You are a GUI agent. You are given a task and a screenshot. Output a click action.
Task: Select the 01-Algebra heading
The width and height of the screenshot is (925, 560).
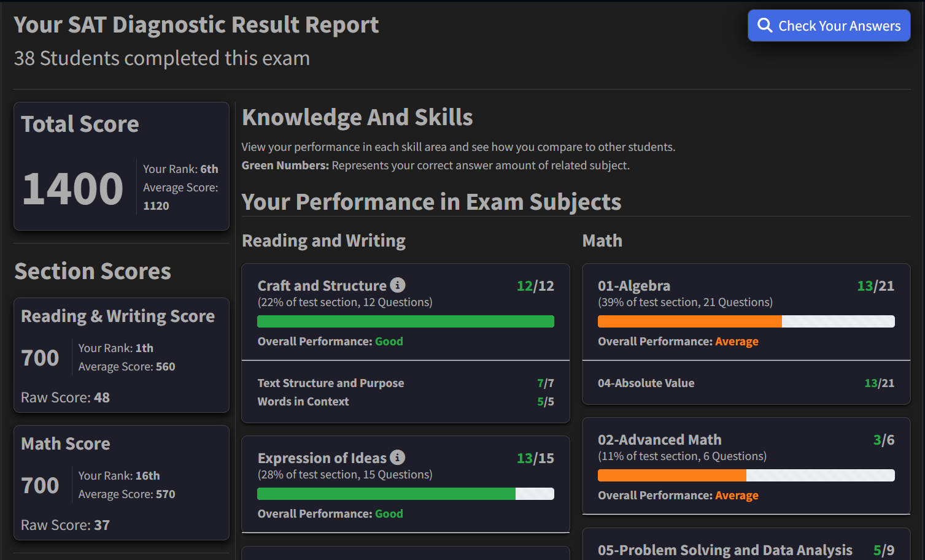tap(634, 286)
